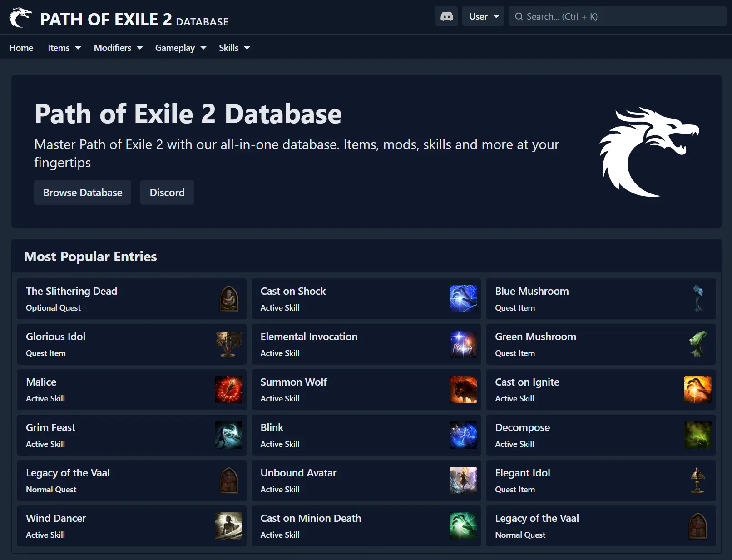Click the Decompose skill icon
Image resolution: width=732 pixels, height=560 pixels.
point(697,435)
